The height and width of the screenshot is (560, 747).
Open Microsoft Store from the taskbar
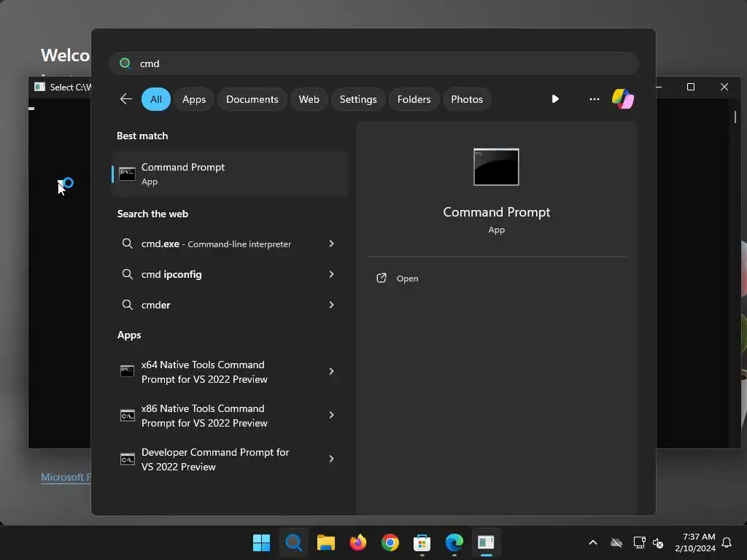[x=422, y=542]
